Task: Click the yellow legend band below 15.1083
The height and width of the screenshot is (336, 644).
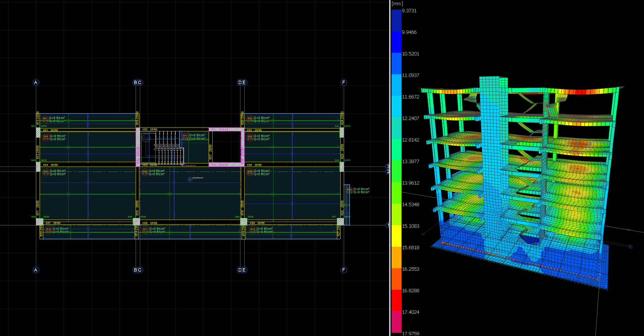Action: point(396,236)
